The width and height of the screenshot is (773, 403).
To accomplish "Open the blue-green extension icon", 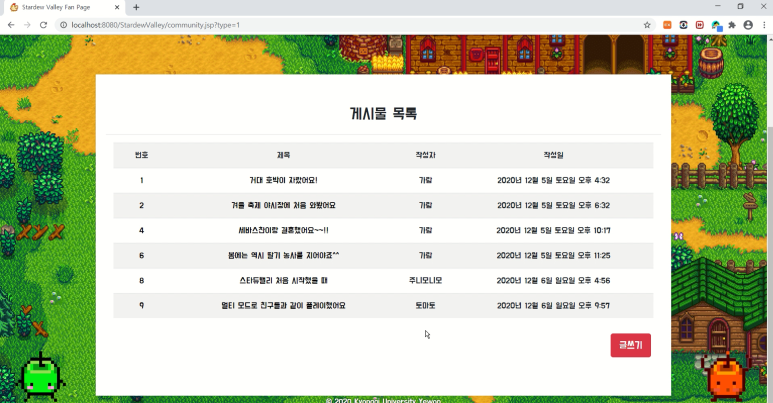I will coord(716,25).
